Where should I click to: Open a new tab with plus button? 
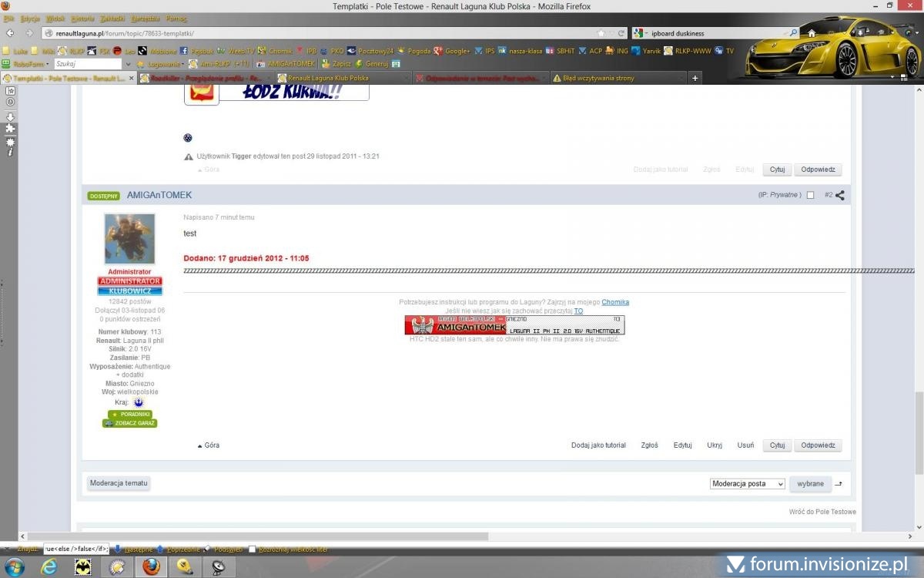coord(695,78)
